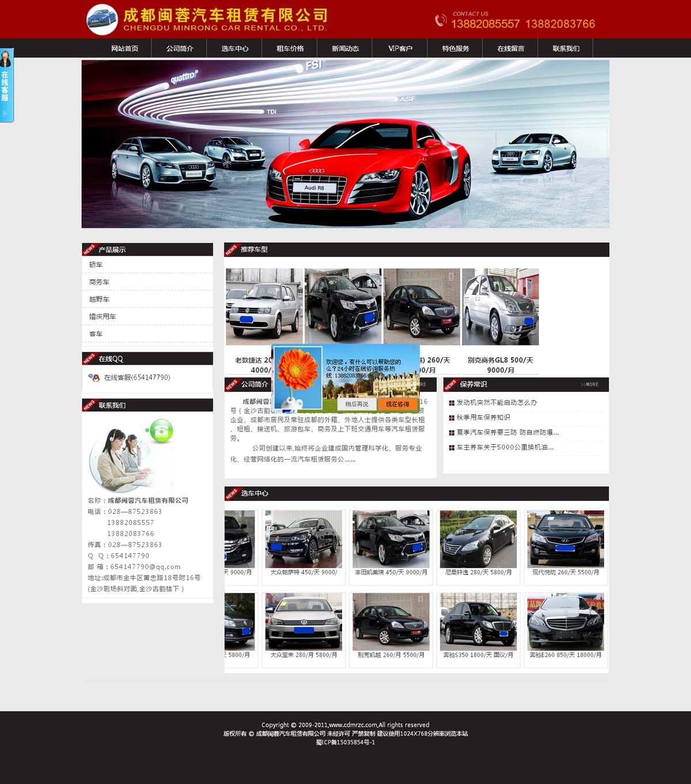
Task: Click bullet icon beside 秋季用车保养知识
Action: click(x=451, y=418)
